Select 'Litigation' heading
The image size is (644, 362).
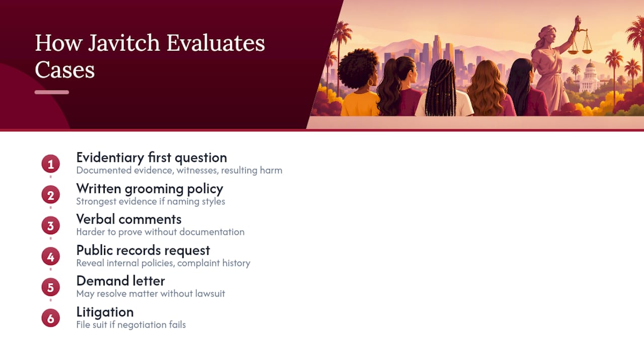click(105, 312)
